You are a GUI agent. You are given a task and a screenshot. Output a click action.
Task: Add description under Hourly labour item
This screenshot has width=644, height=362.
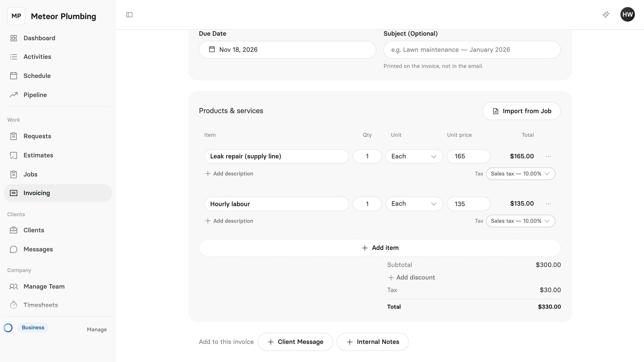(229, 221)
